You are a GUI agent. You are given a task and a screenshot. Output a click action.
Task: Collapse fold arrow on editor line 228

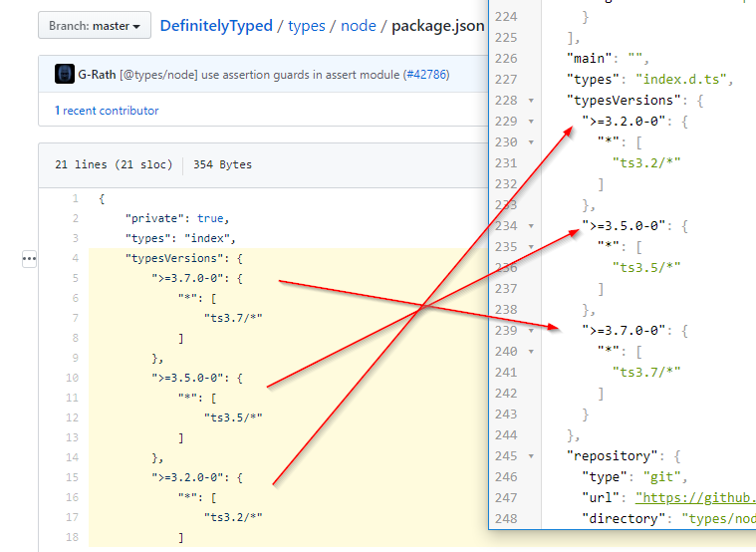point(531,101)
